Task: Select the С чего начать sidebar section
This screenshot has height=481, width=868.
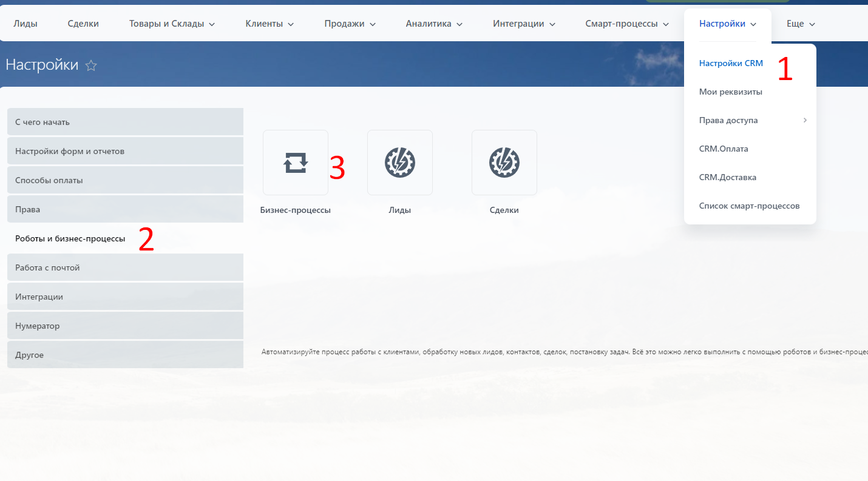Action: pos(125,122)
